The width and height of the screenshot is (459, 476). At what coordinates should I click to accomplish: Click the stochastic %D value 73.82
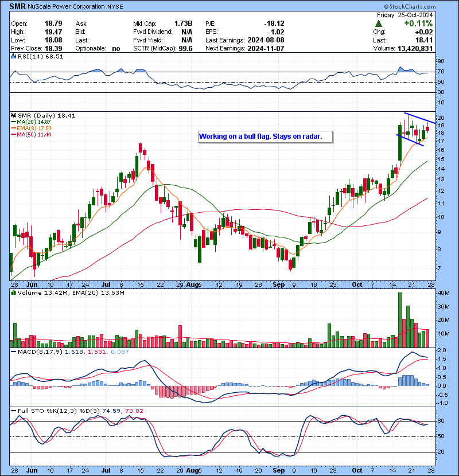134,411
